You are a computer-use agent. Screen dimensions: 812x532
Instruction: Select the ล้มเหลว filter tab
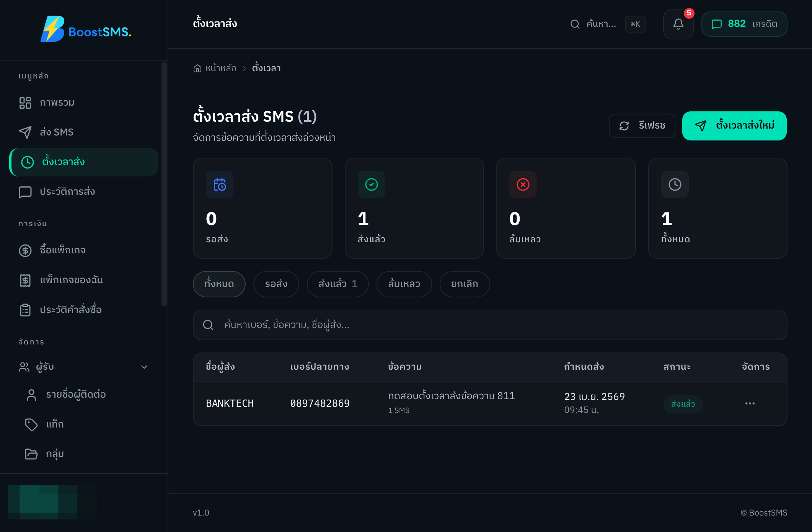(404, 284)
